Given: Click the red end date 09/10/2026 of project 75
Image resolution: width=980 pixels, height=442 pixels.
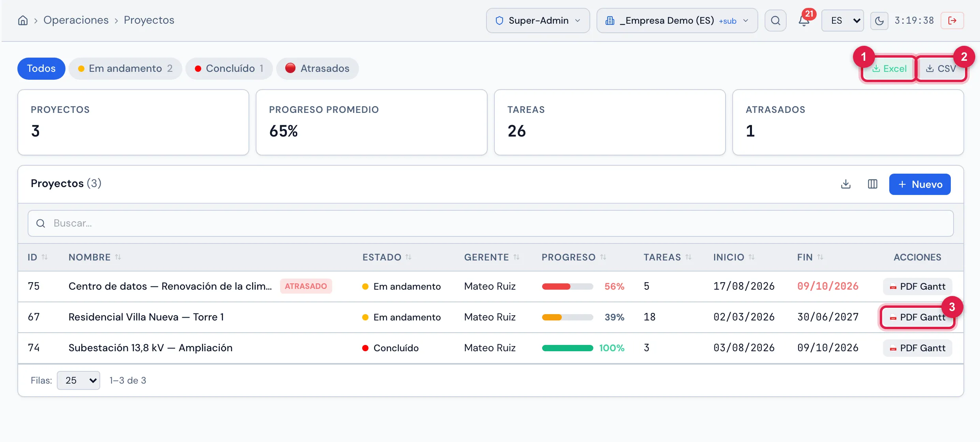Looking at the screenshot, I should click(828, 286).
